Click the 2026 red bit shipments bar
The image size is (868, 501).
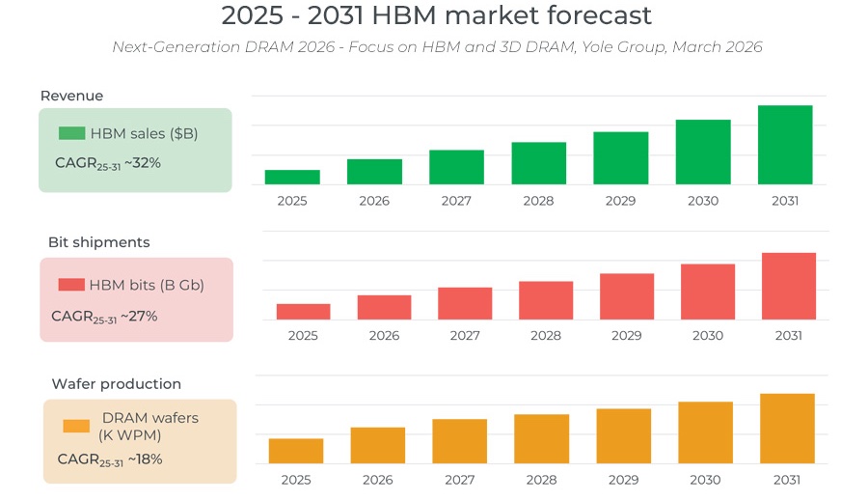[x=384, y=307]
